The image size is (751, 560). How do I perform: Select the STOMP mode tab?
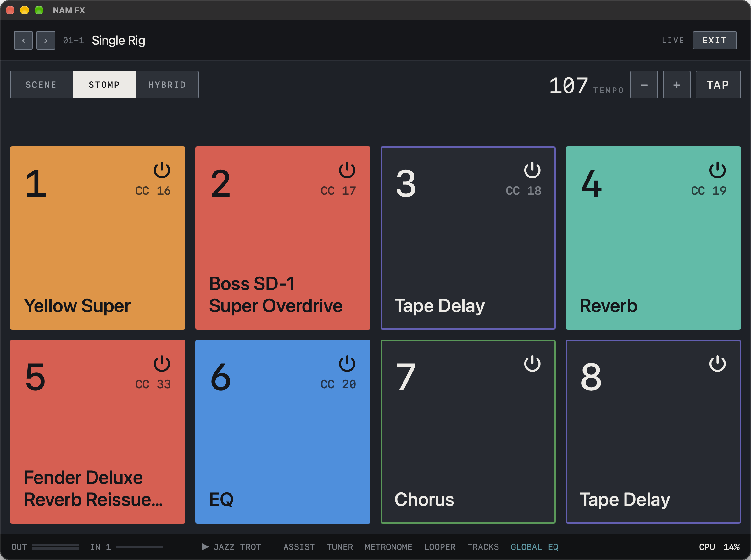coord(104,85)
